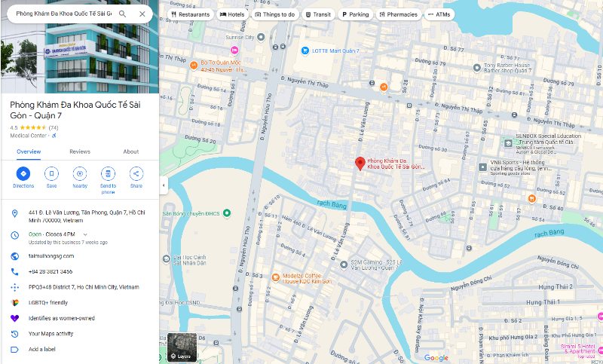The width and height of the screenshot is (603, 364).
Task: Click the address 441 Đ. Lê Văn Lương
Action: coord(87,216)
